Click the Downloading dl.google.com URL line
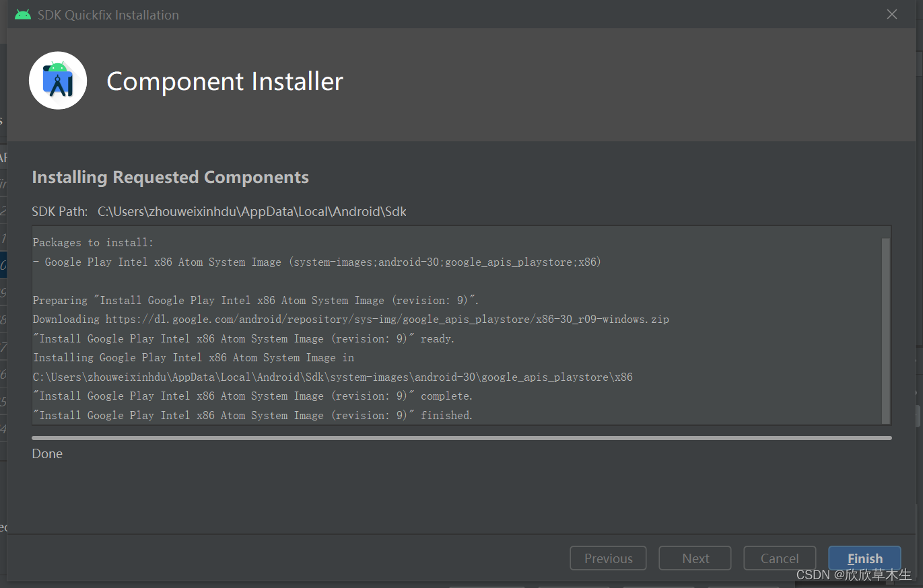The width and height of the screenshot is (923, 588). 351,320
